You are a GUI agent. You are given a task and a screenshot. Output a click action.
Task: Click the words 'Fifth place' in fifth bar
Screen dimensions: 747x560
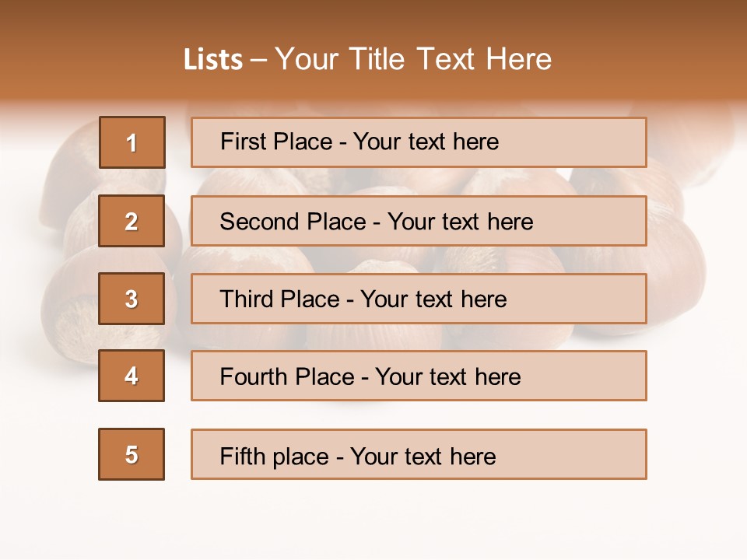(x=275, y=457)
